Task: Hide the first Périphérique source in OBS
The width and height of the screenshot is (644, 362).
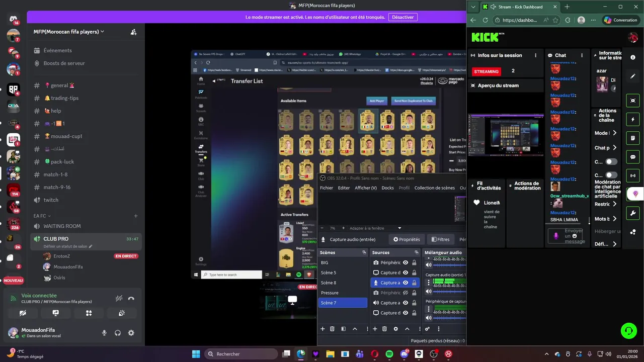Action: coord(406,262)
